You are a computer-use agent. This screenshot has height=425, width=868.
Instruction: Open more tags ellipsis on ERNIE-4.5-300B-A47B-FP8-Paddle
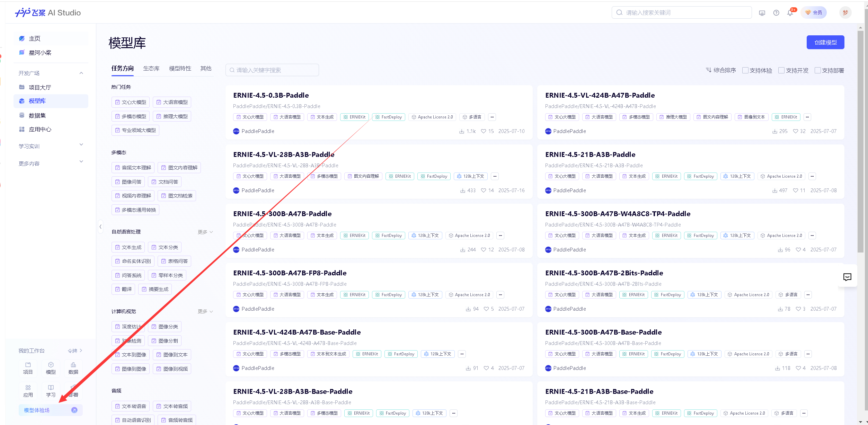click(500, 295)
